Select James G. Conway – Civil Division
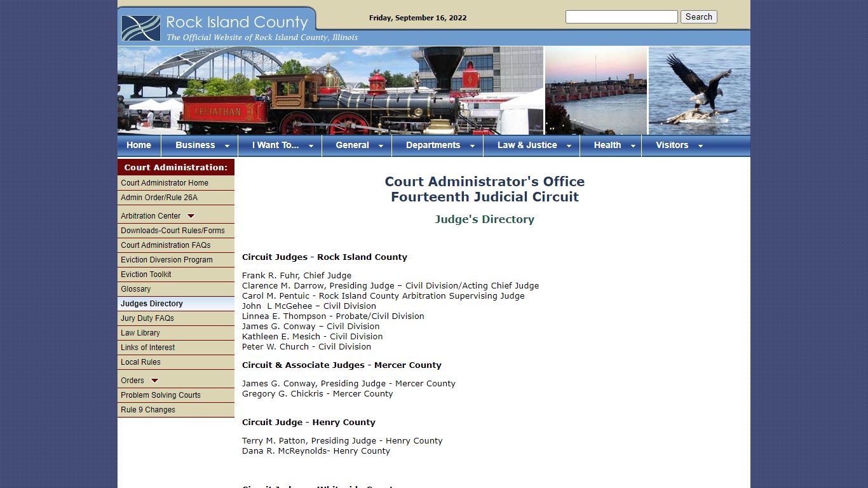 (311, 327)
